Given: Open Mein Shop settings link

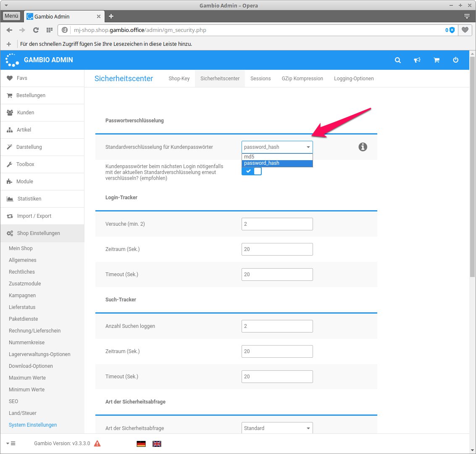Looking at the screenshot, I should (21, 248).
